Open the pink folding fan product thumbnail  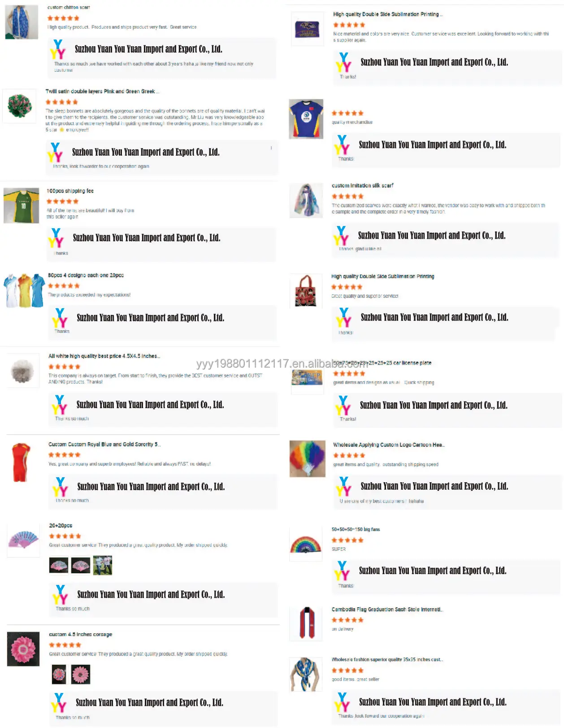click(23, 540)
